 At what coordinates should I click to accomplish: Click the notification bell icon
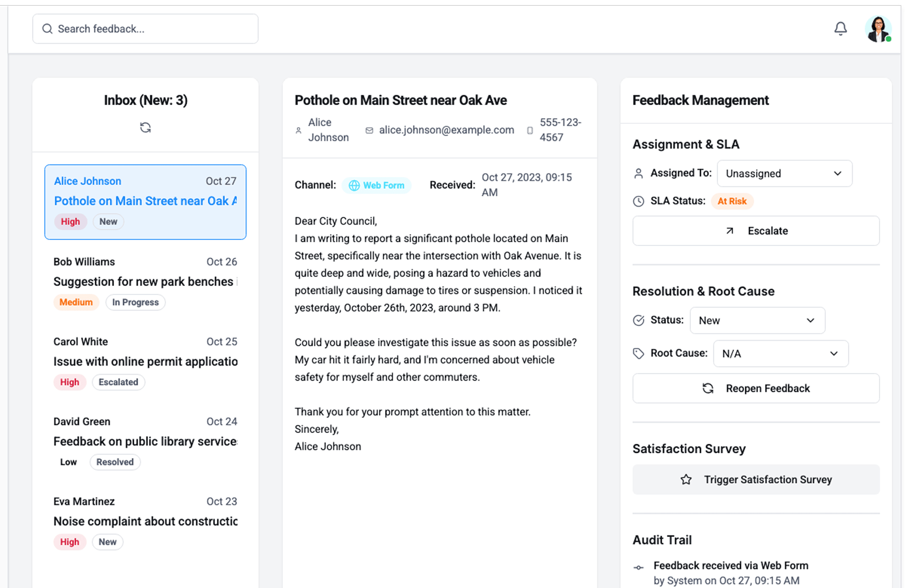pyautogui.click(x=840, y=29)
